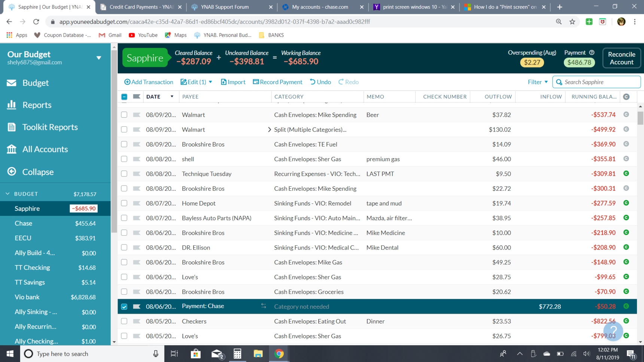Bookmark this page with the star icon
The image size is (644, 362).
pyautogui.click(x=572, y=22)
